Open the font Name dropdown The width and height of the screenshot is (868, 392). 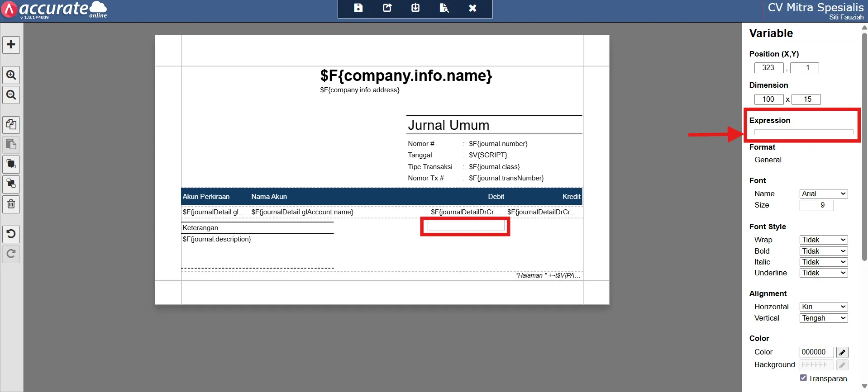coord(824,194)
